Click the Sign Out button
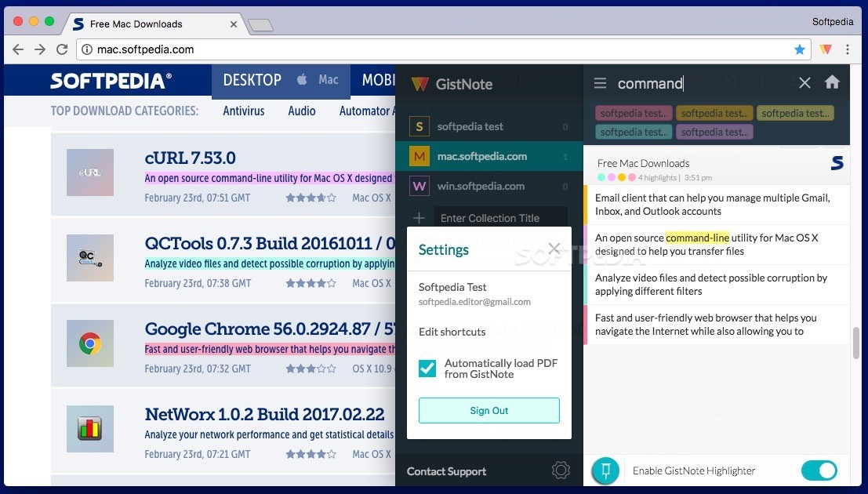This screenshot has height=494, width=868. (488, 410)
